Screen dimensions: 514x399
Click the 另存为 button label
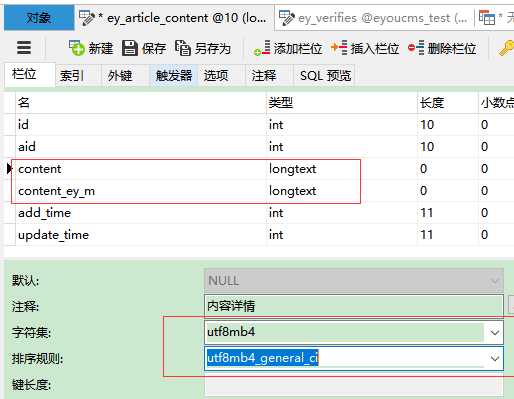(x=213, y=49)
